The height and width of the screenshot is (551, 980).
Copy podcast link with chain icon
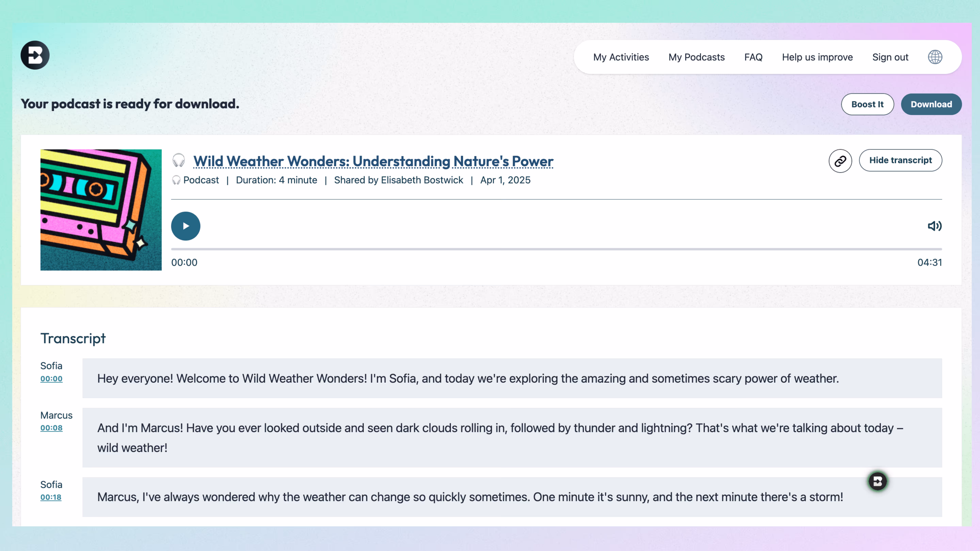point(840,161)
